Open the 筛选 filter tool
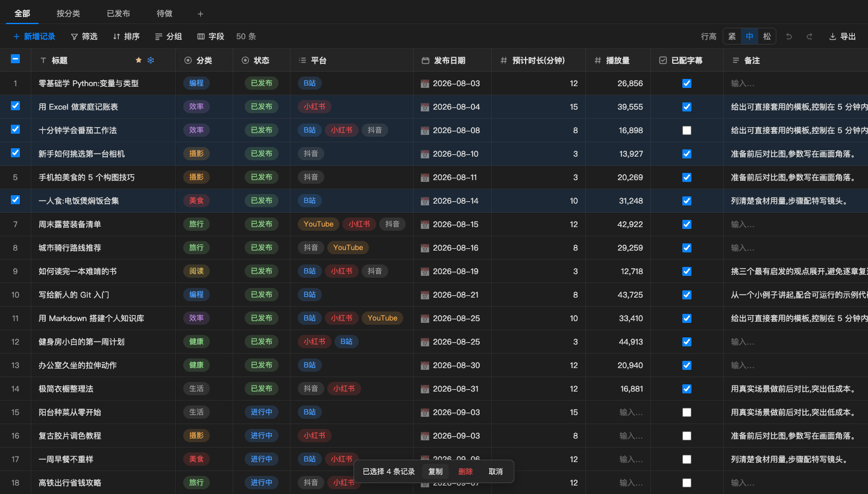This screenshot has height=494, width=868. 84,37
